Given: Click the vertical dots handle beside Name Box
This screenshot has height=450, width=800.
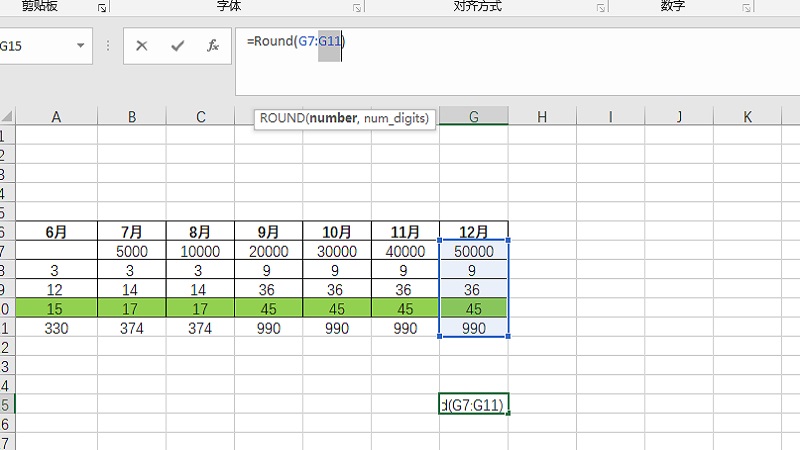Looking at the screenshot, I should click(x=108, y=46).
